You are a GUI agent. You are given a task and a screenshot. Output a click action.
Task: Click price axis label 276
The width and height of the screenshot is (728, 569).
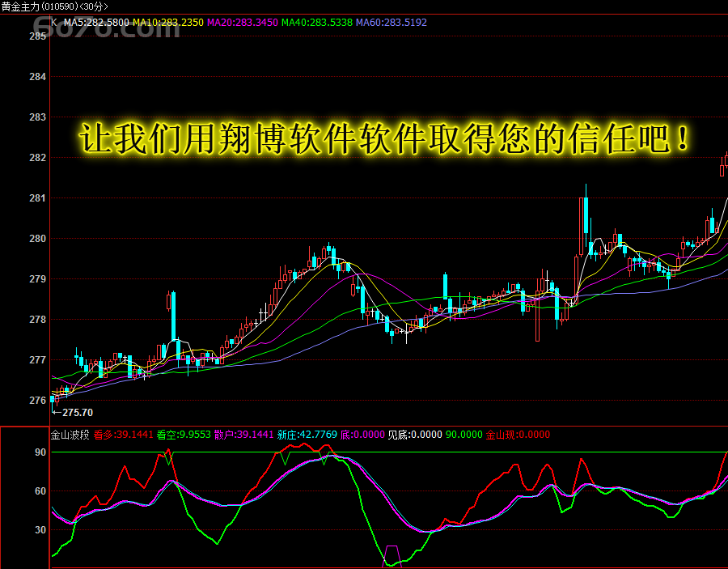[x=37, y=400]
